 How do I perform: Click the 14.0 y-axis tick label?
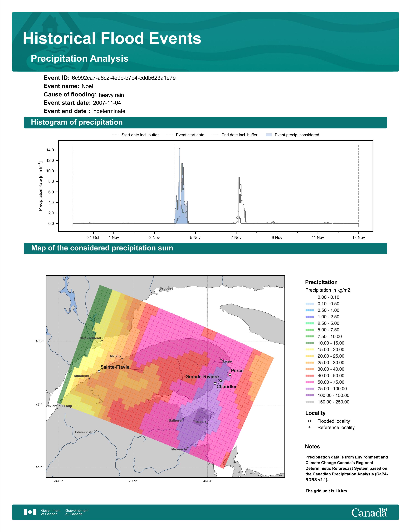click(x=50, y=150)
